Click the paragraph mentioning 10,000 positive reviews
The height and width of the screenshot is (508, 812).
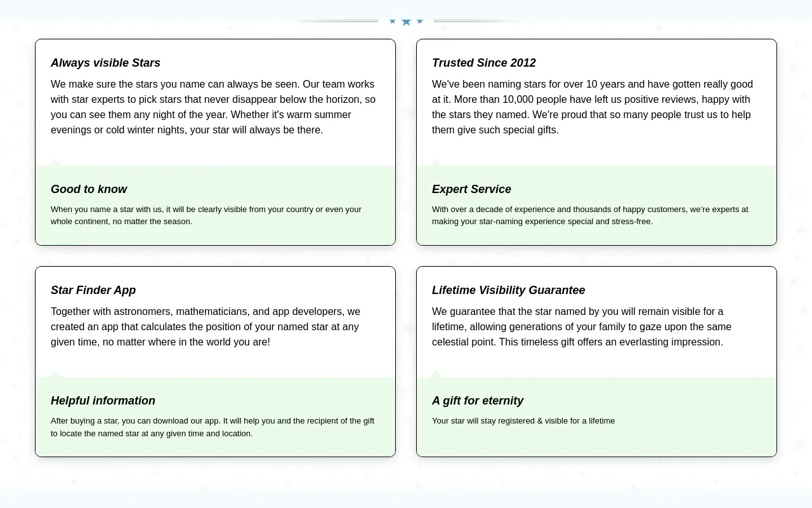[x=593, y=107]
